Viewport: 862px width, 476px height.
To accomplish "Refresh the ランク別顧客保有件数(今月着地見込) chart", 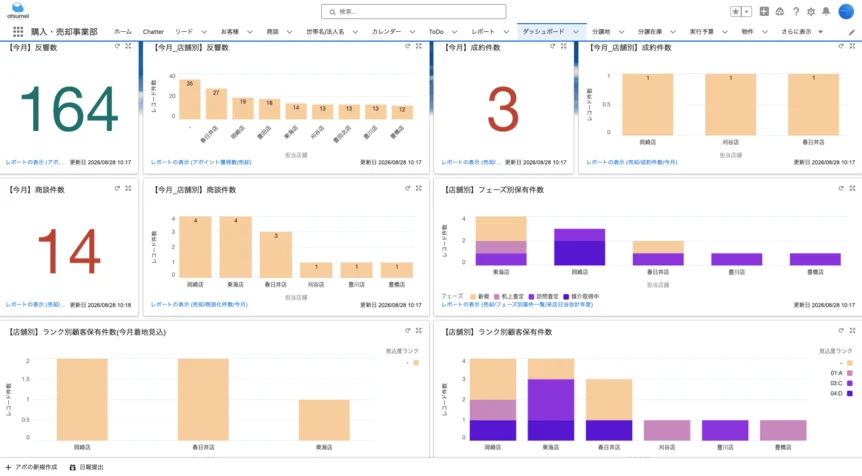I will click(407, 331).
